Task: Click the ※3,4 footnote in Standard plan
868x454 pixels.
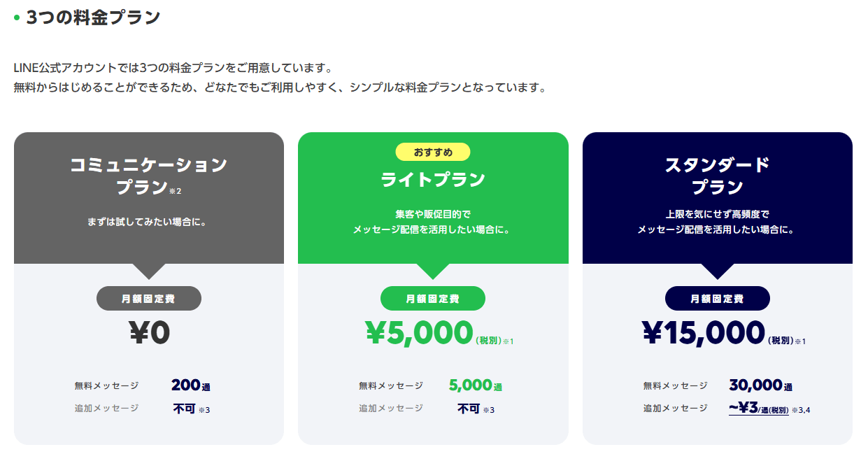Action: click(x=801, y=410)
